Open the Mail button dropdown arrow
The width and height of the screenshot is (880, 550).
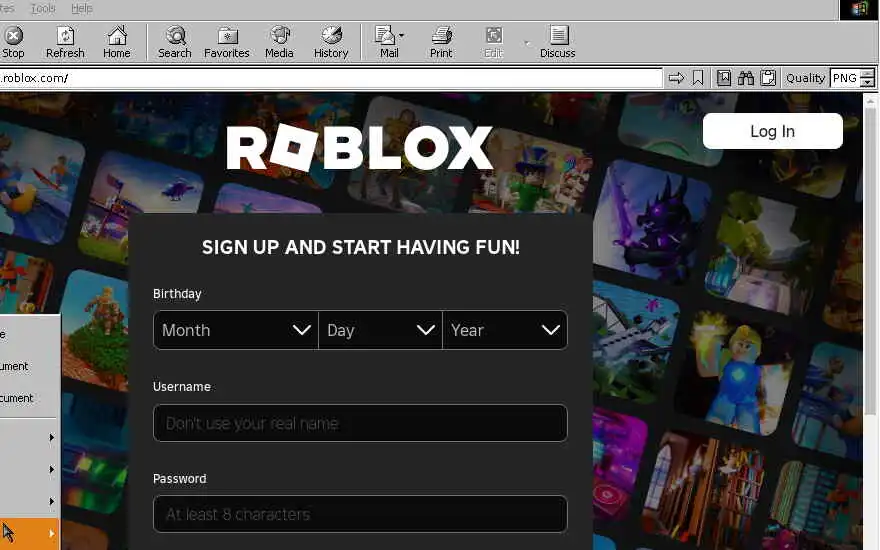coord(401,36)
